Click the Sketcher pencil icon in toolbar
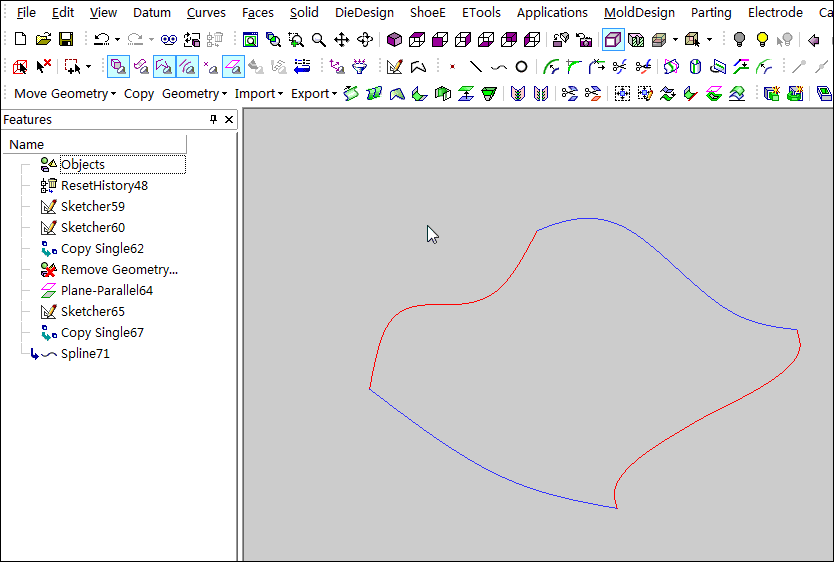Viewport: 834px width, 562px height. tap(394, 67)
